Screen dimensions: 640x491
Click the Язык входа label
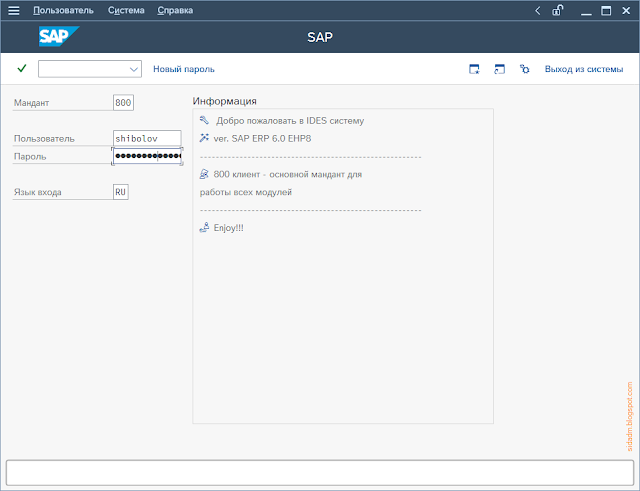38,192
